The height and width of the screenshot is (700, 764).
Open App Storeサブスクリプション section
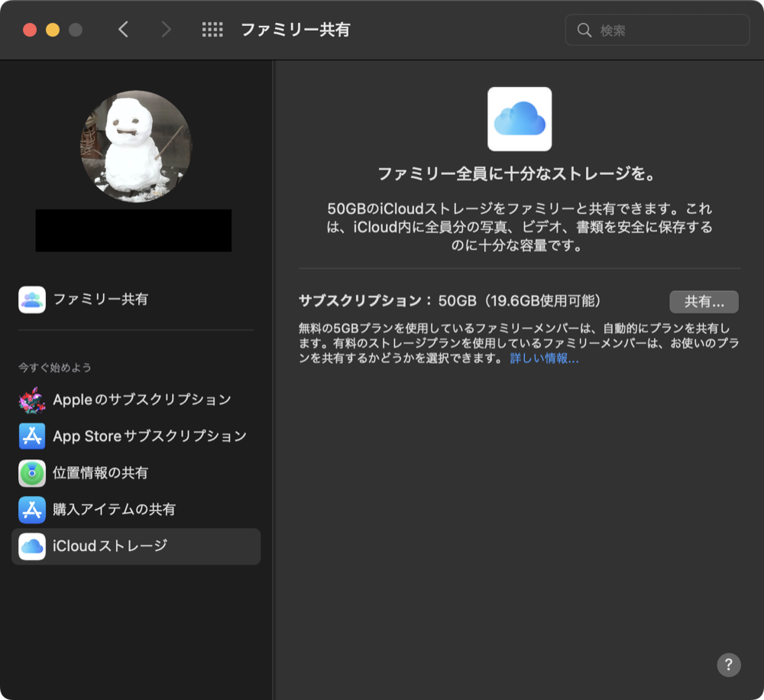[136, 436]
